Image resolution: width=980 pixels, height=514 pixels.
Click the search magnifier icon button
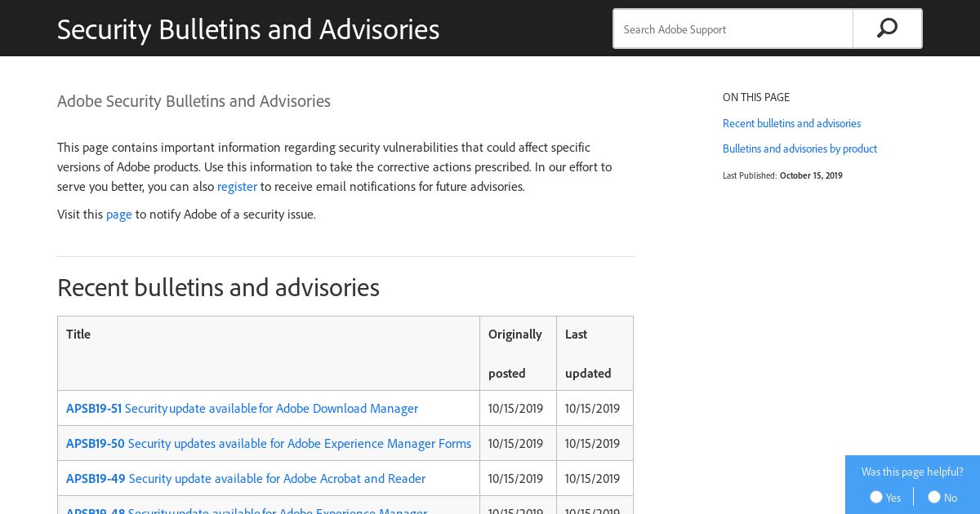pyautogui.click(x=887, y=29)
